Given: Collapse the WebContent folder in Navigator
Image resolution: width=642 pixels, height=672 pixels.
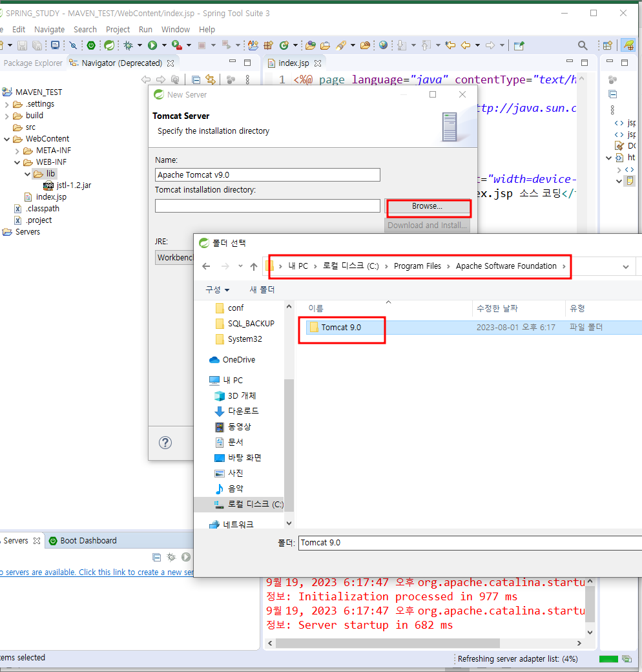Looking at the screenshot, I should pyautogui.click(x=7, y=139).
